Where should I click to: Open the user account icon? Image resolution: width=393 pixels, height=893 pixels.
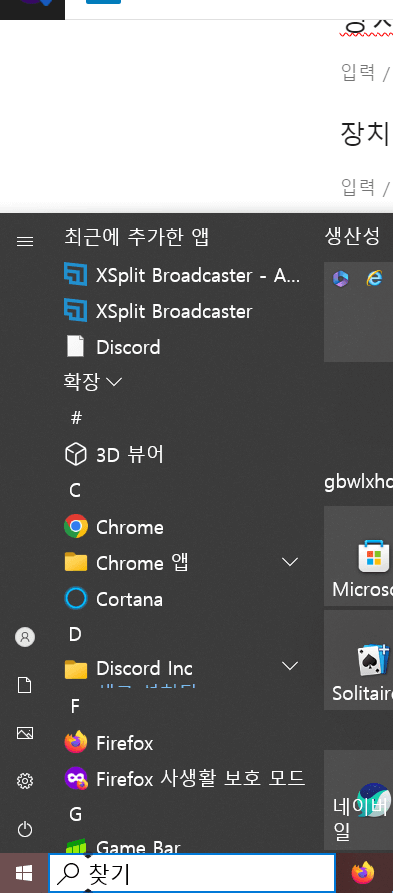tap(24, 637)
